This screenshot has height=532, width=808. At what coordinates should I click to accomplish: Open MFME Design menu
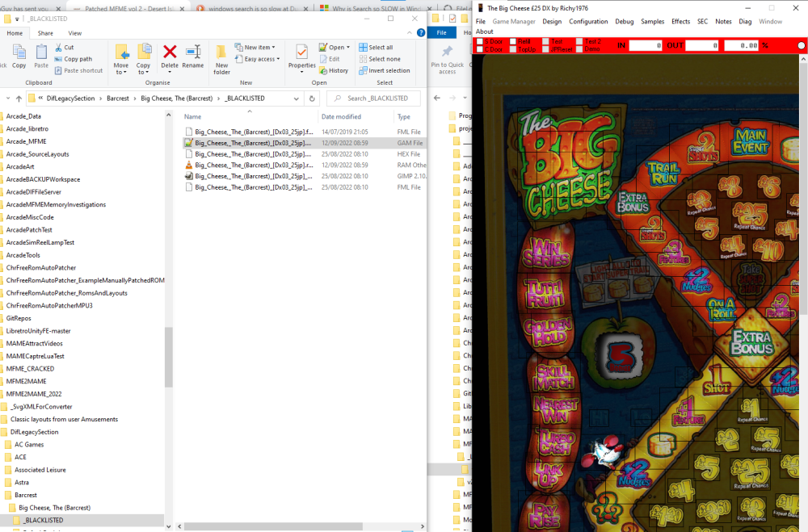(552, 22)
